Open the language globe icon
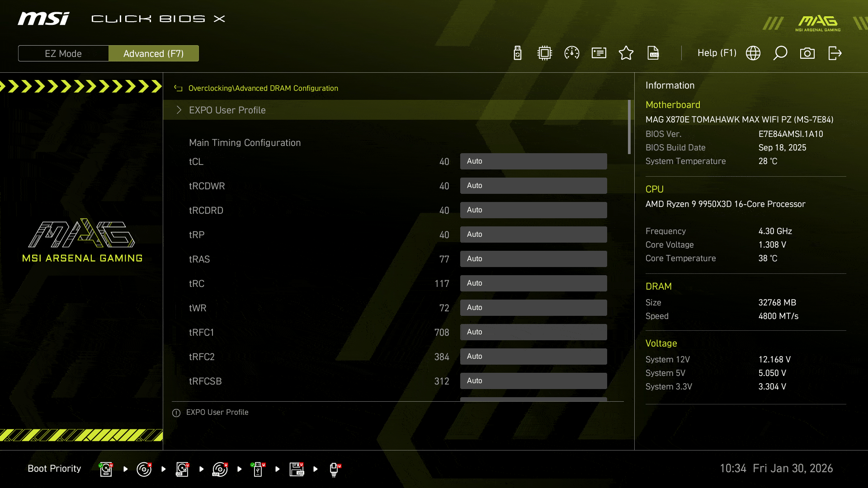Screen dimensions: 868x488 coord(753,53)
